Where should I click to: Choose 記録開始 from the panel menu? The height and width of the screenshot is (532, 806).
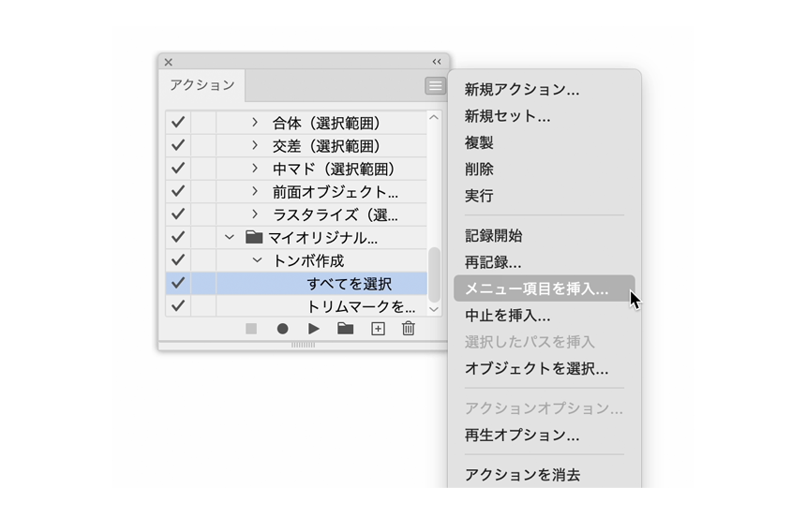click(494, 236)
